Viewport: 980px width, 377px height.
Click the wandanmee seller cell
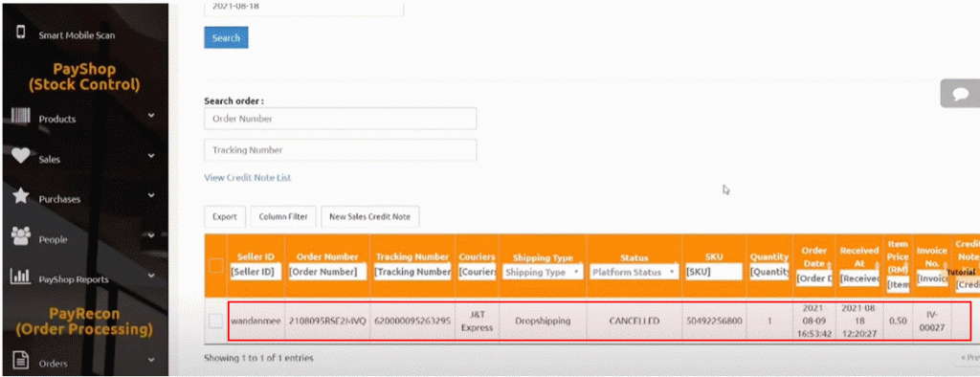pos(256,321)
